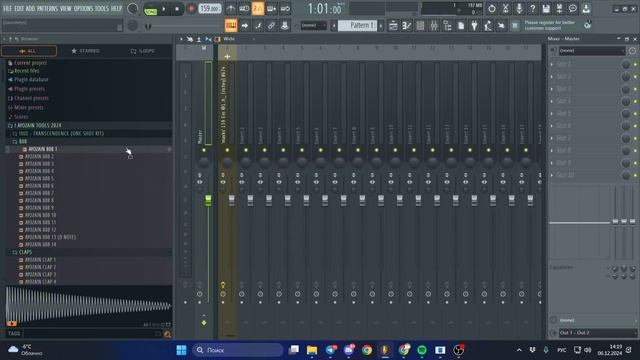Open the OPTIONS menu
The width and height of the screenshot is (640, 360).
point(83,8)
